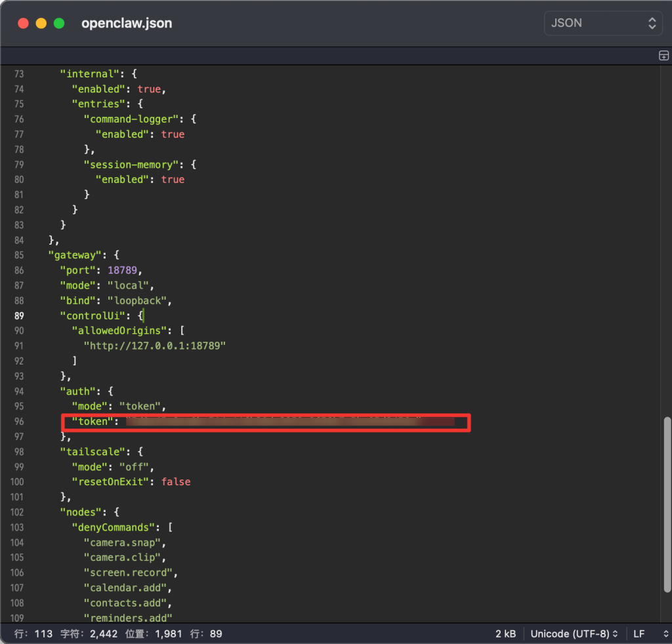Open a new editor split view
Screen dimensions: 672x644
pos(663,55)
